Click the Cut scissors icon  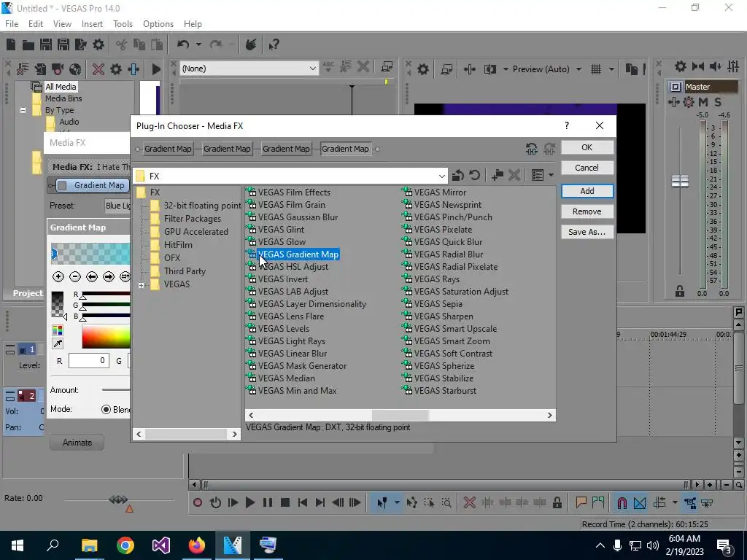122,44
